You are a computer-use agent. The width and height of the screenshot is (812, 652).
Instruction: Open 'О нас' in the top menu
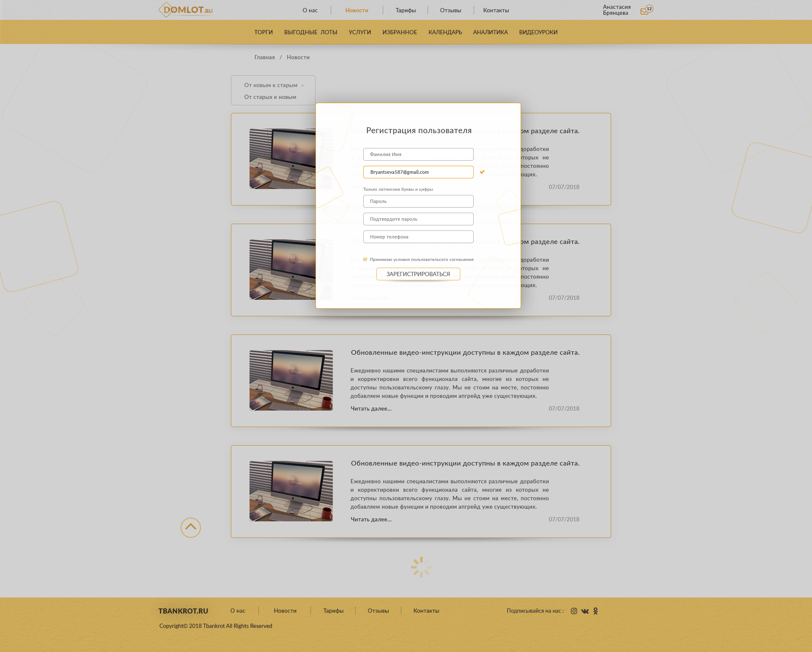[310, 10]
